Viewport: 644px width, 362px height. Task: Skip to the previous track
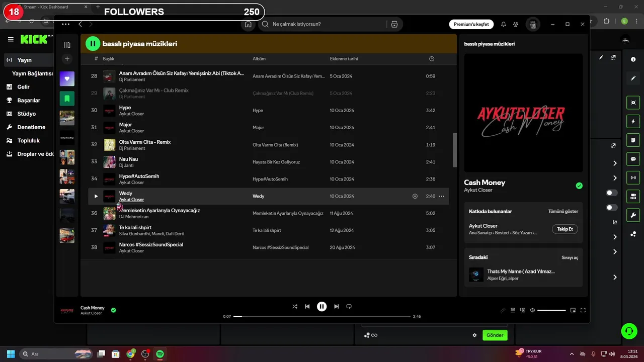point(307,306)
